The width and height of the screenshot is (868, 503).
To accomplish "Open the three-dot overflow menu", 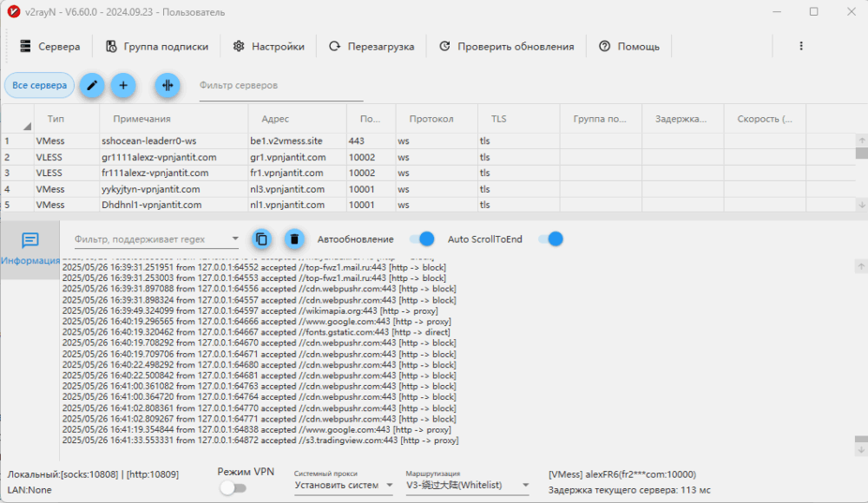I will (800, 46).
